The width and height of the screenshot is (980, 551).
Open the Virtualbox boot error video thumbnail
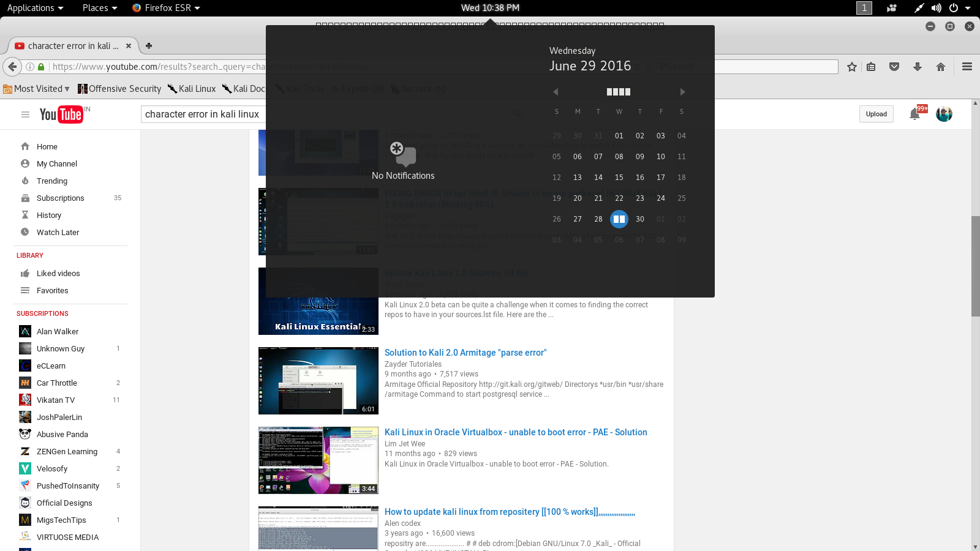(318, 460)
